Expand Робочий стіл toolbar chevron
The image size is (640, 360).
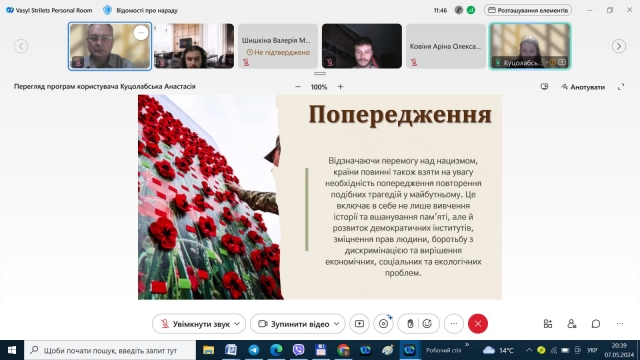[x=467, y=345]
